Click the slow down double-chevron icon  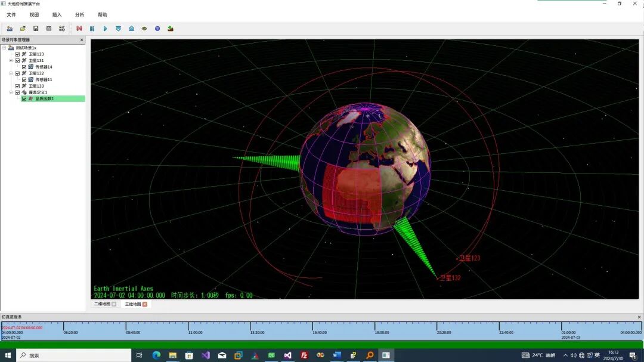coord(118,29)
